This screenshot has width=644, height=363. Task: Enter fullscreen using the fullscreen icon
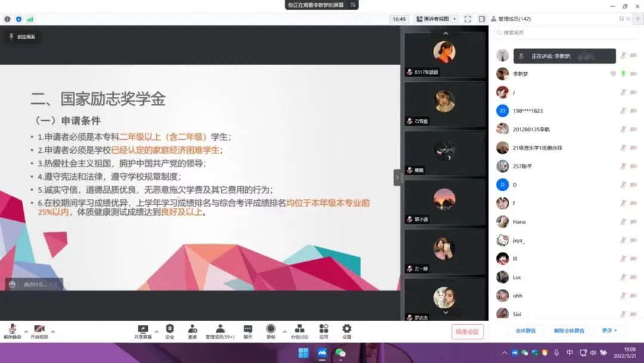[x=467, y=19]
